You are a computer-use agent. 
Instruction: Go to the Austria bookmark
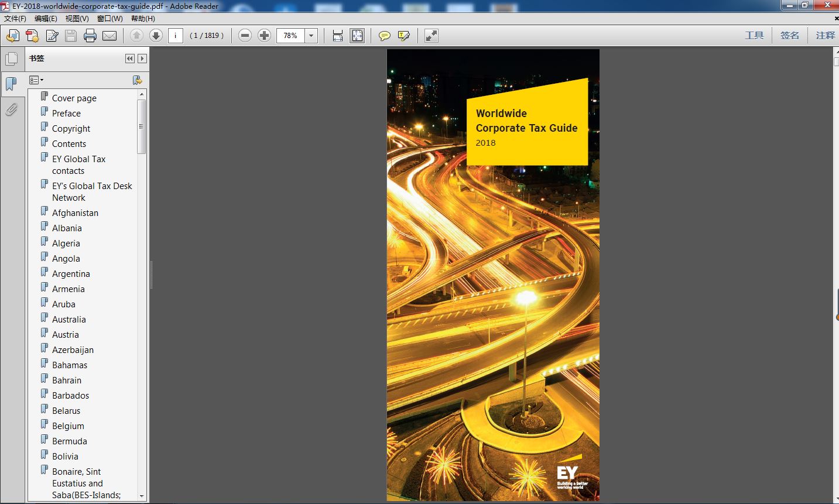point(66,335)
